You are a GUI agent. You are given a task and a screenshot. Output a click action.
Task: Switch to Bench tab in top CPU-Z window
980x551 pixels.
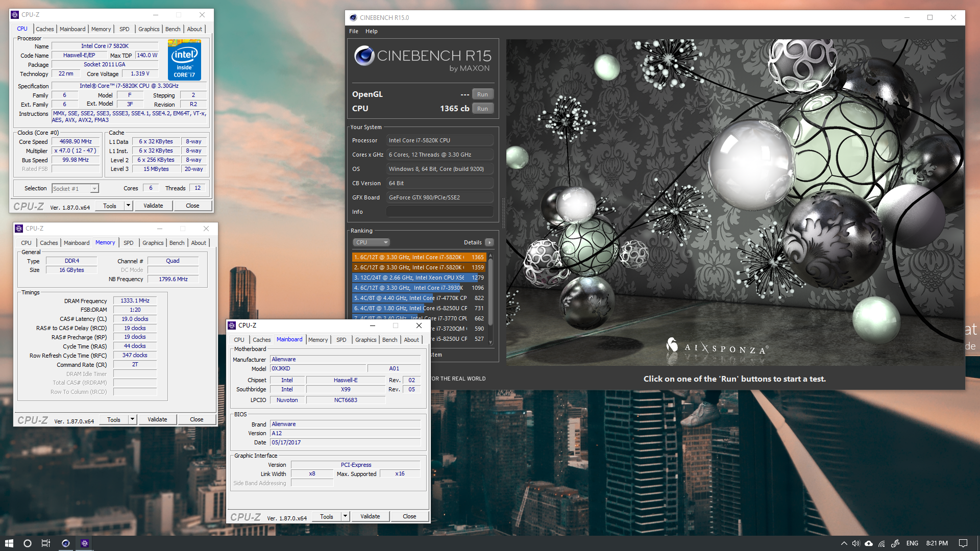pos(173,29)
